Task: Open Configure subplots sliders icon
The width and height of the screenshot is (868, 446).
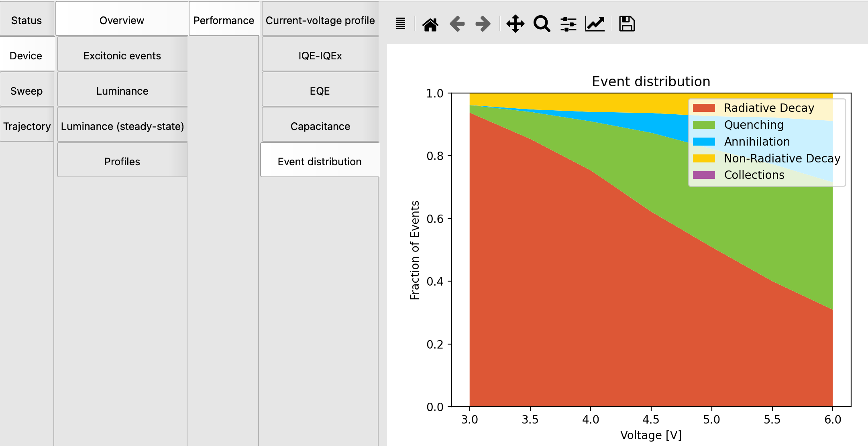Action: pyautogui.click(x=568, y=24)
